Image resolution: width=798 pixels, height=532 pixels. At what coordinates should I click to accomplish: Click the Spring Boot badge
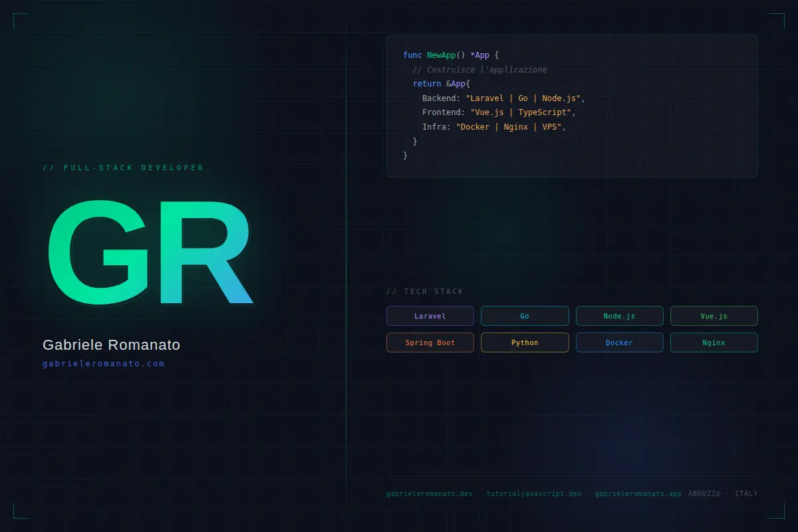(x=430, y=342)
